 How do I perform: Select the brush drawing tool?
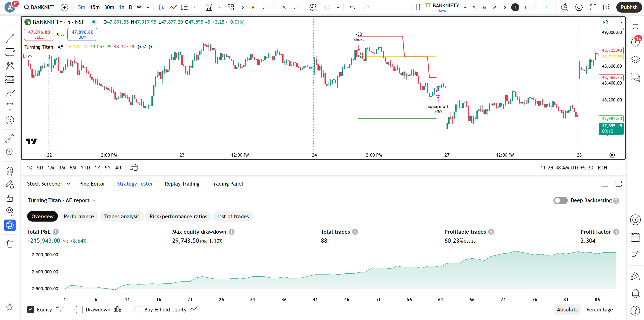(x=10, y=93)
